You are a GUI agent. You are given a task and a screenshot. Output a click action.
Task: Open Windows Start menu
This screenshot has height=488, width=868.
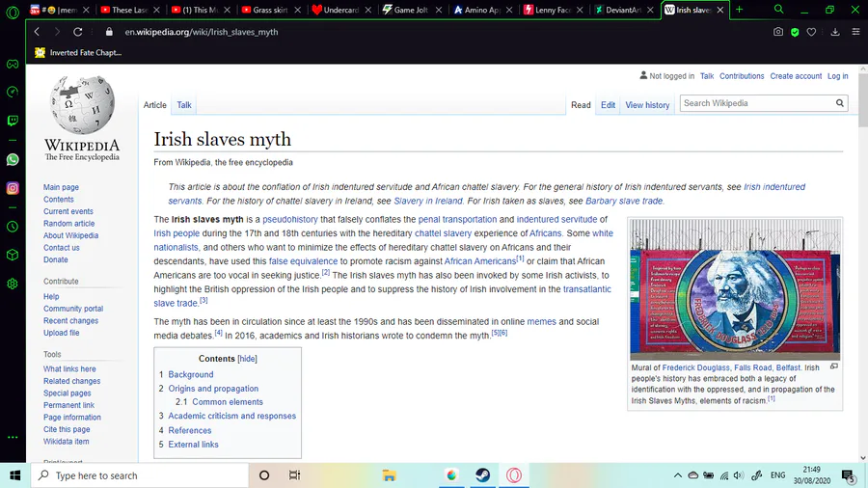14,475
